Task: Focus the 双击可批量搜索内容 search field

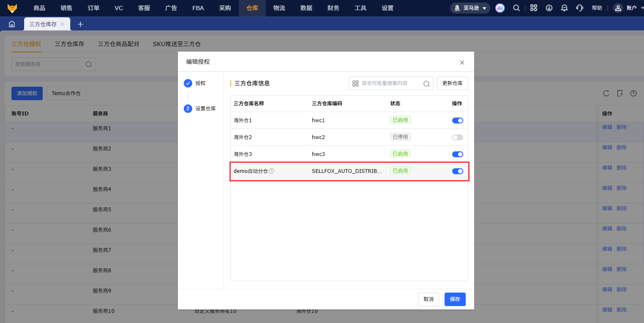Action: coord(391,84)
